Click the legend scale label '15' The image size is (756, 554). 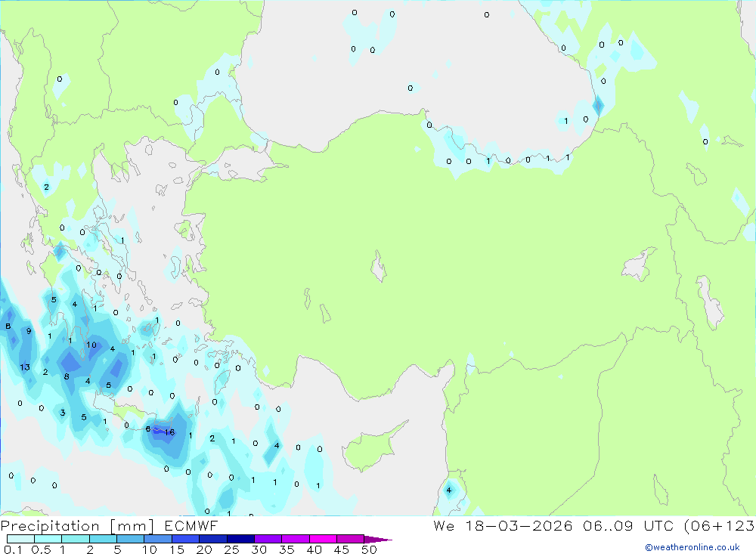177,549
